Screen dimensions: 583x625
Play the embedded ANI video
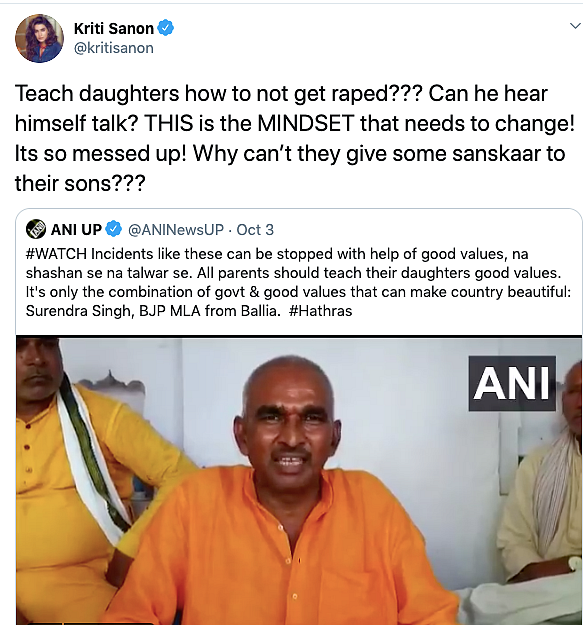(x=299, y=480)
